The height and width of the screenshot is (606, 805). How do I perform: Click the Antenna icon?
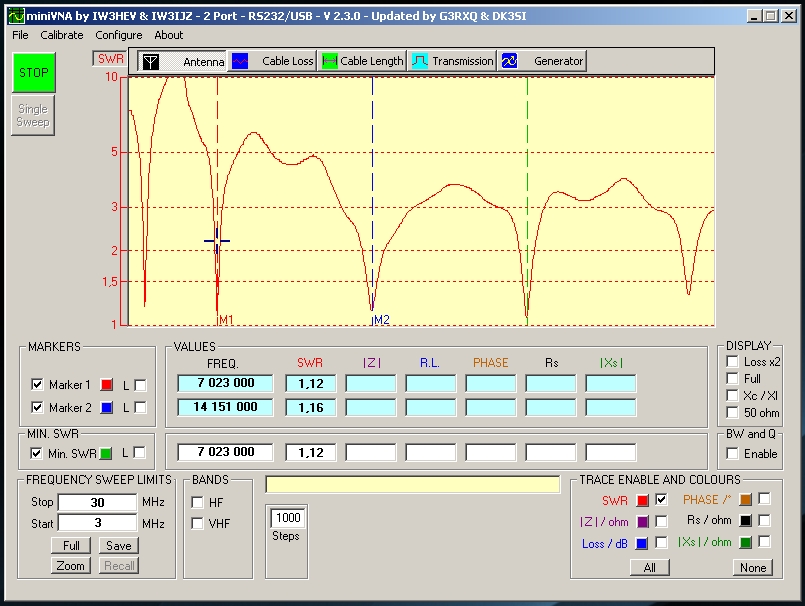[x=150, y=62]
